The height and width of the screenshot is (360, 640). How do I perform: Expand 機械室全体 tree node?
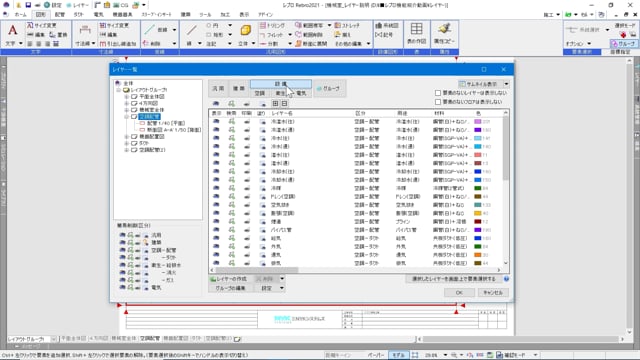point(127,110)
